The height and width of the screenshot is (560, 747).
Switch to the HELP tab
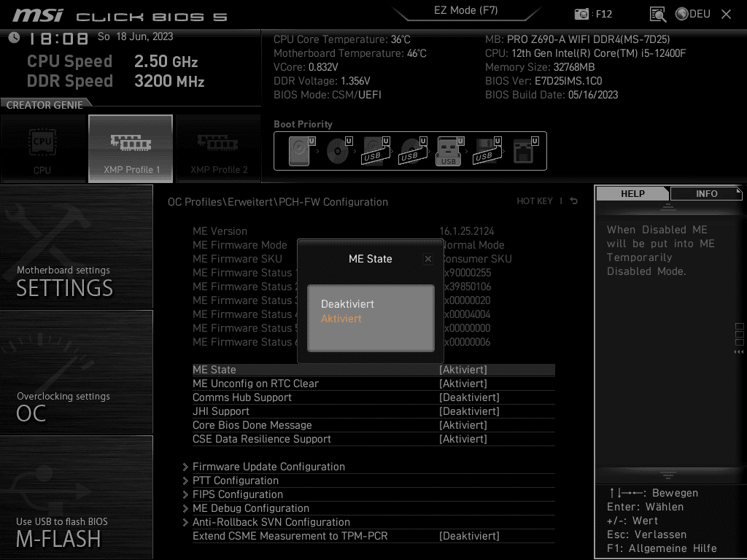tap(632, 193)
